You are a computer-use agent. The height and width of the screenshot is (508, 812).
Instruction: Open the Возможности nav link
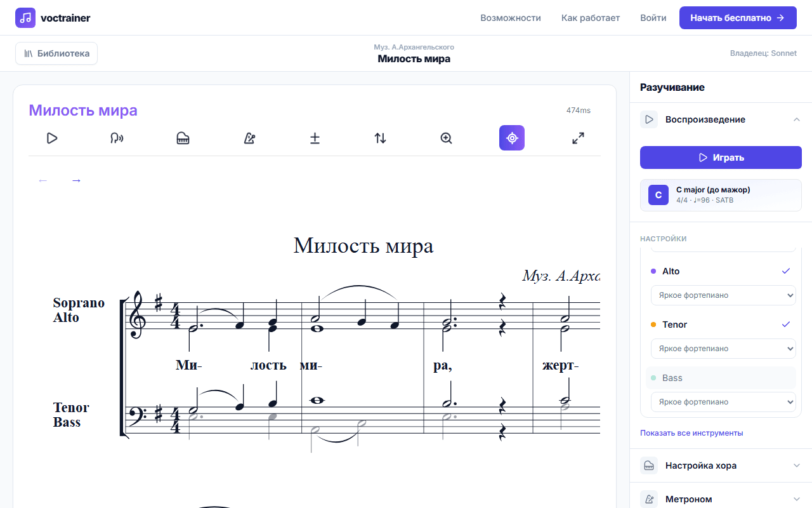pyautogui.click(x=511, y=18)
